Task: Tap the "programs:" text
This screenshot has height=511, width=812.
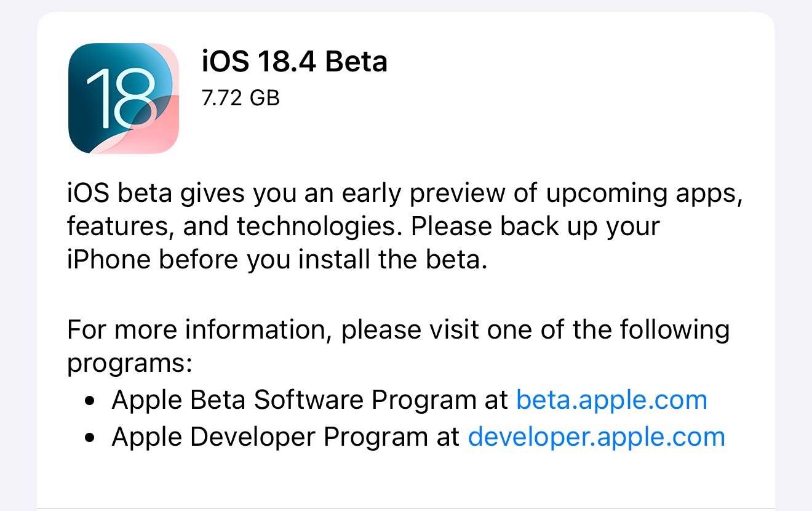Action: 130,363
